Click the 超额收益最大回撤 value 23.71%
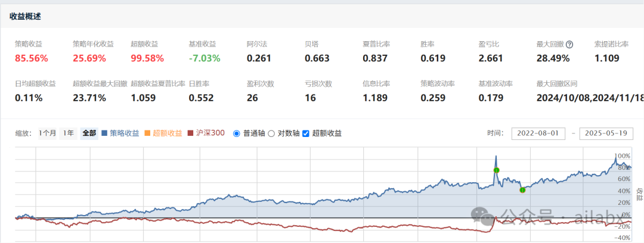The height and width of the screenshot is (243, 644). pyautogui.click(x=89, y=98)
